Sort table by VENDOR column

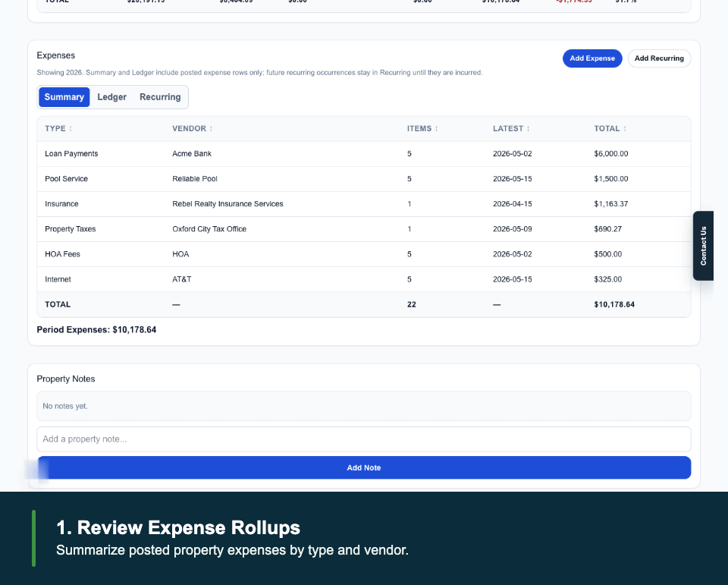pyautogui.click(x=192, y=129)
